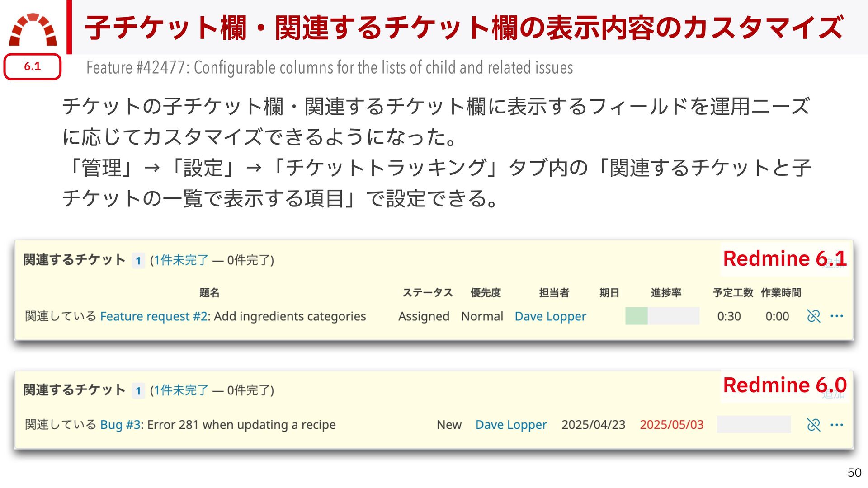Click the 担当者 column header
868x488 pixels.
[x=554, y=293]
